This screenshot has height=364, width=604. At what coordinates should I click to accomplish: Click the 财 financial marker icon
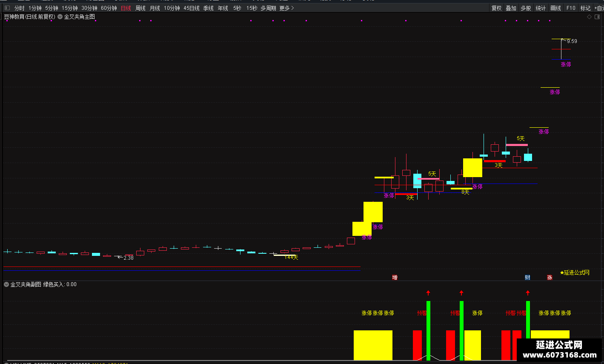click(x=527, y=278)
